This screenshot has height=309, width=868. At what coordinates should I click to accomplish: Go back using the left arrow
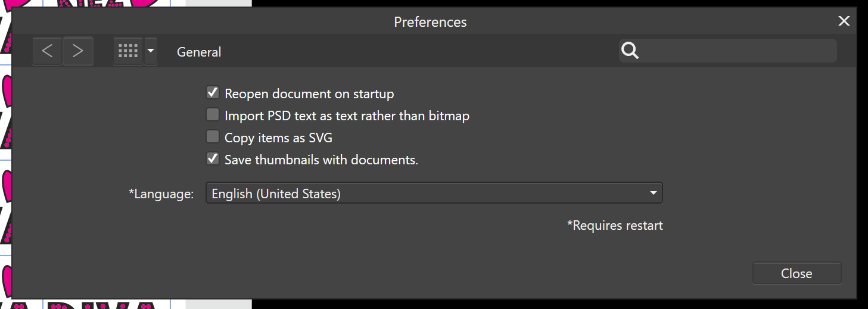point(47,51)
